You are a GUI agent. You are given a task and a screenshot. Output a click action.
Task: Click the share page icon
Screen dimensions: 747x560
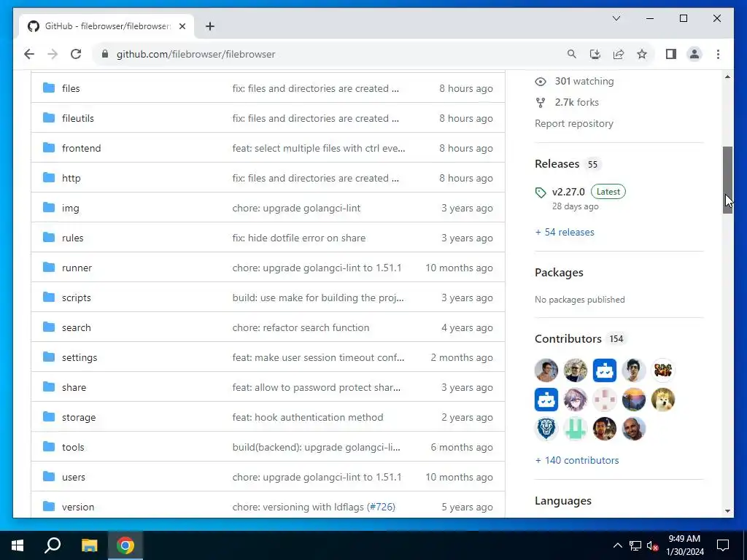click(x=619, y=54)
